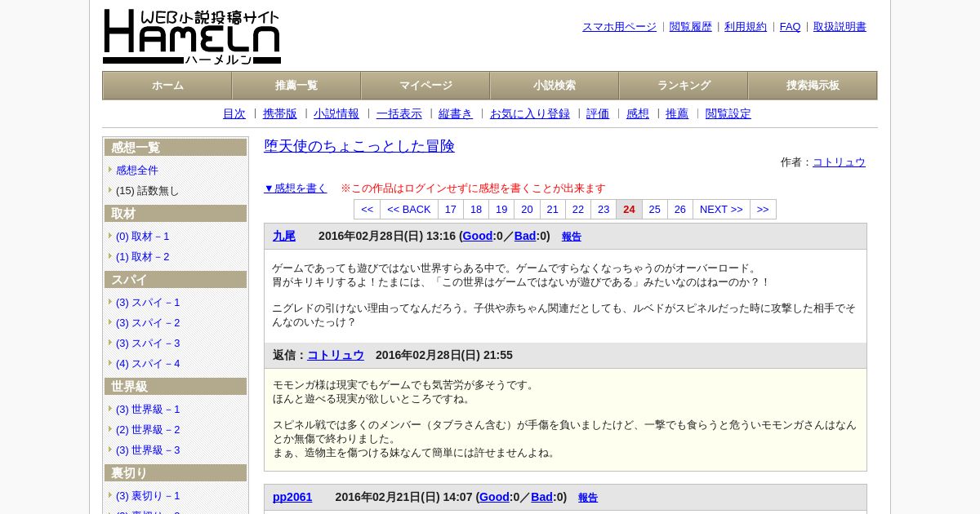Click 一括表示 in the sub-menu
Image resolution: width=980 pixels, height=514 pixels.
pyautogui.click(x=399, y=114)
